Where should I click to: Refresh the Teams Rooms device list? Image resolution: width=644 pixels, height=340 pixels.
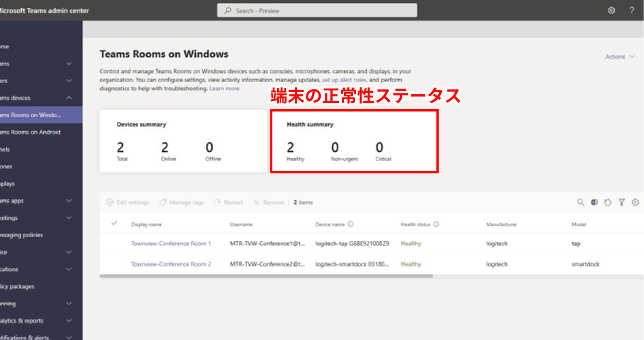tap(608, 202)
